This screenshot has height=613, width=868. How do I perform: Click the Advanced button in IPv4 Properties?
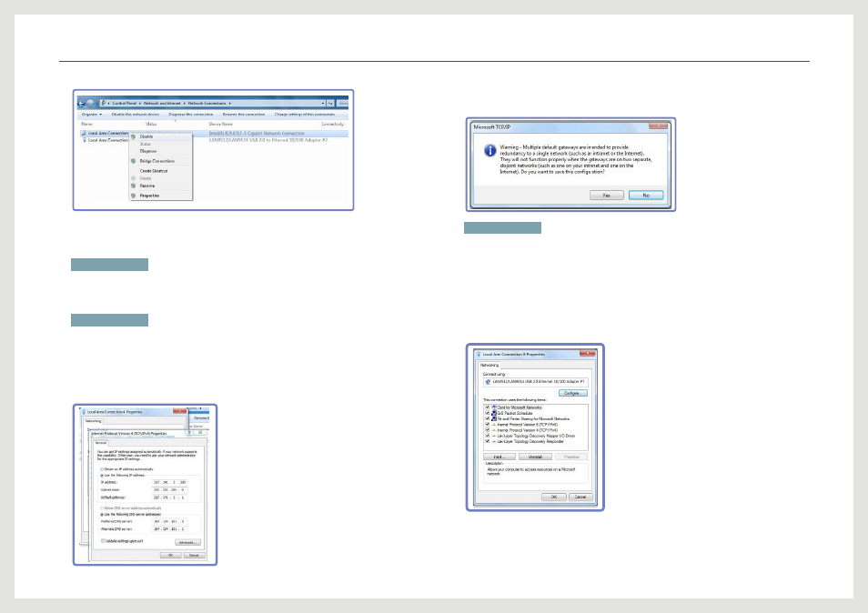point(187,543)
